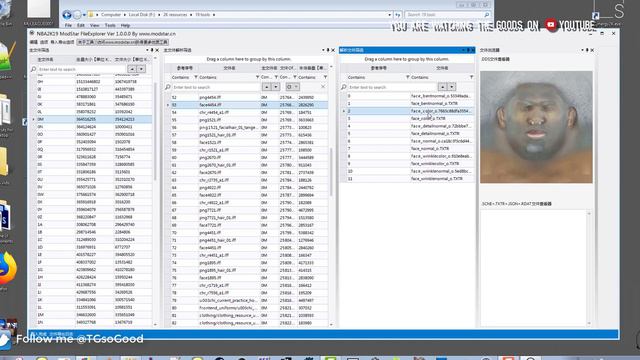Select row face7721.iff
The width and height of the screenshot is (640, 360).
click(x=249, y=225)
